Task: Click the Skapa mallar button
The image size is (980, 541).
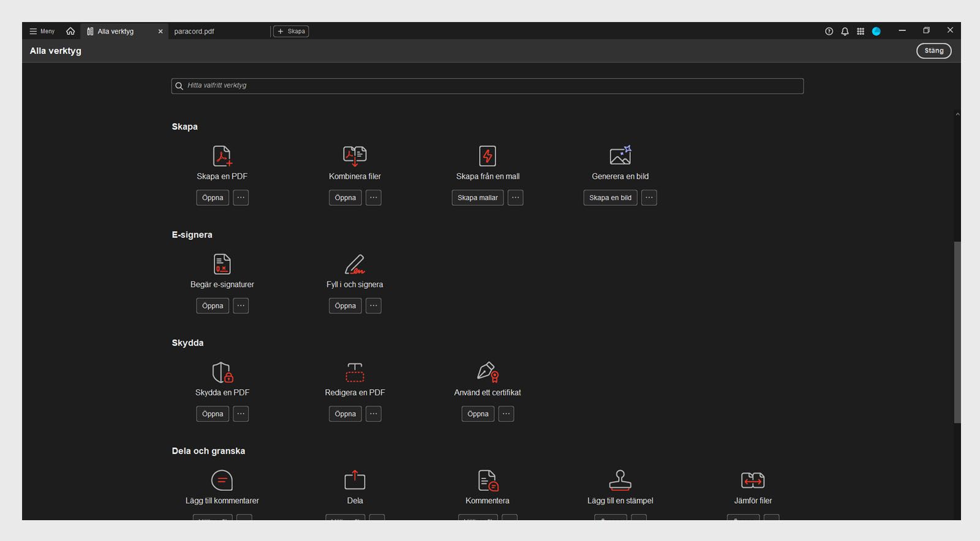Action: point(478,198)
